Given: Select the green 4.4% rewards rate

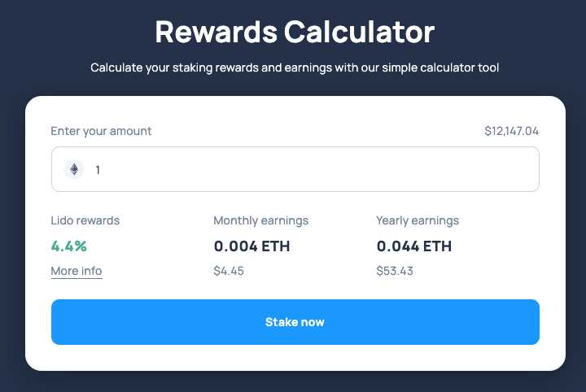Looking at the screenshot, I should point(68,246).
